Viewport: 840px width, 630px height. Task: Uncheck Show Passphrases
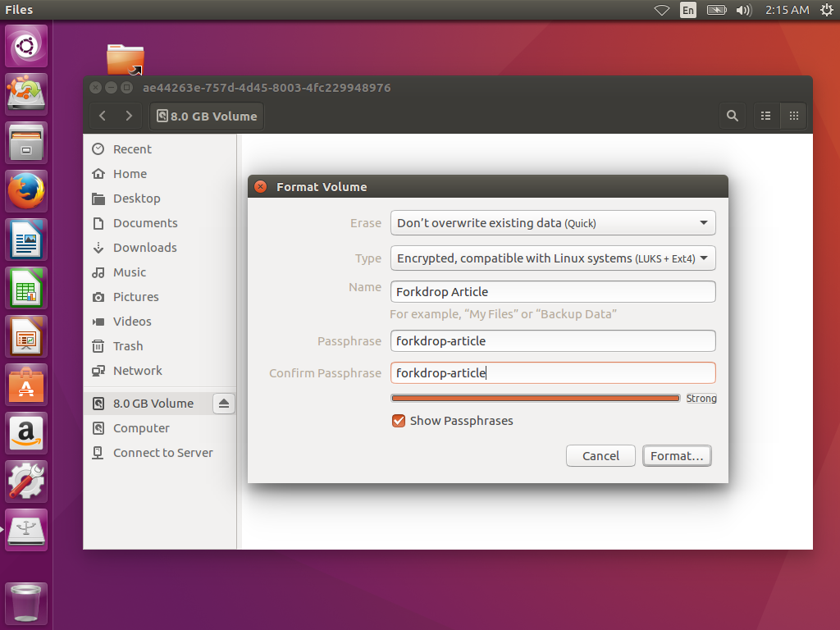pos(399,420)
